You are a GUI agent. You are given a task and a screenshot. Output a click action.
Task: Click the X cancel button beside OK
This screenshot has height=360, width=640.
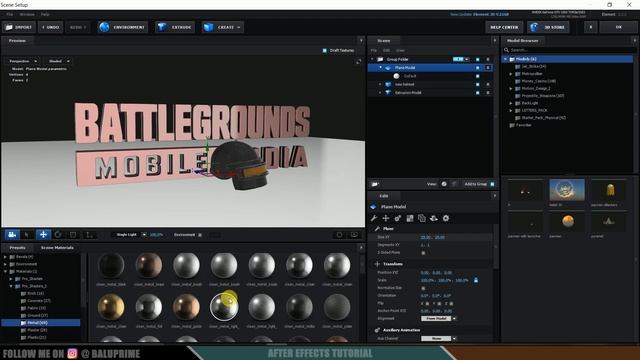click(591, 27)
